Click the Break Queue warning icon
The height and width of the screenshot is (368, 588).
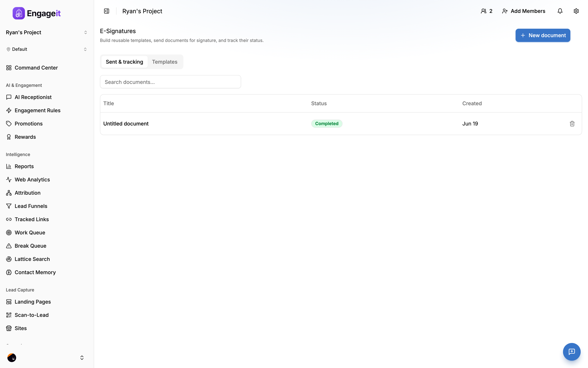pyautogui.click(x=9, y=246)
